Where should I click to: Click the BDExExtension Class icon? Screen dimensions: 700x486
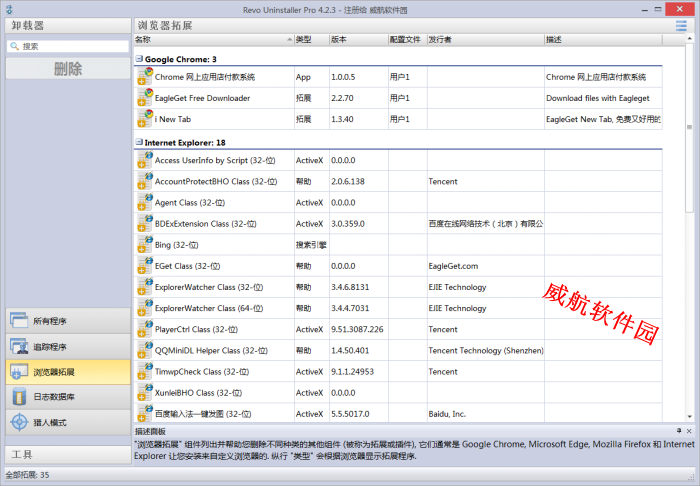145,224
